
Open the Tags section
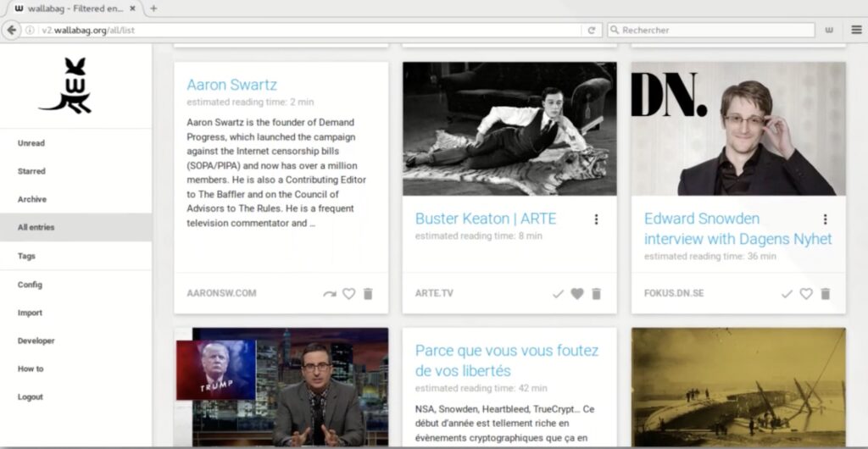coord(26,256)
